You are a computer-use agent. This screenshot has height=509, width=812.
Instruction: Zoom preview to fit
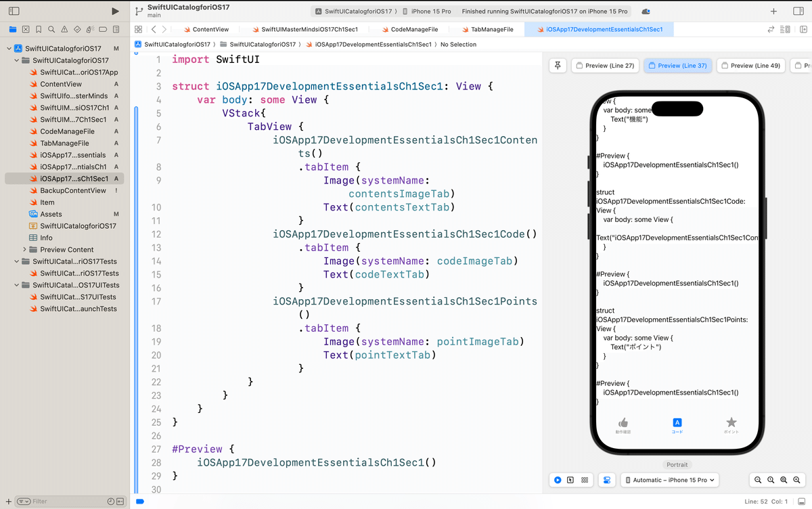(x=784, y=480)
